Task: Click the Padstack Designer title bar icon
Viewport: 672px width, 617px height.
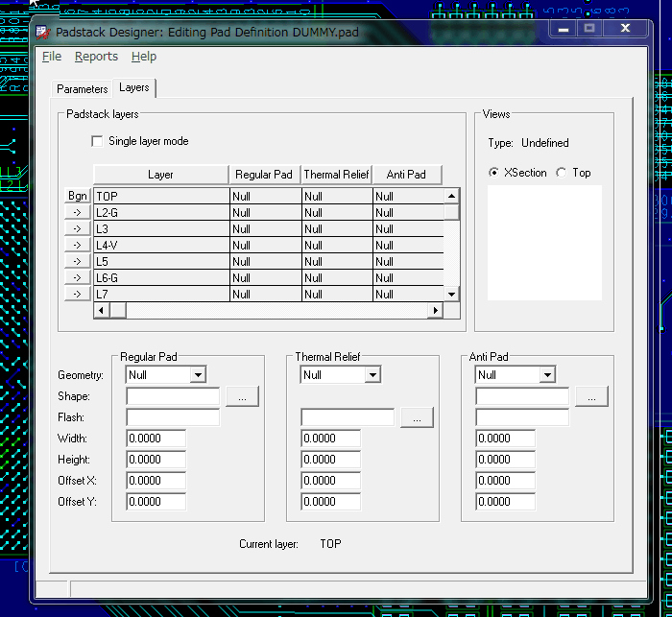Action: 43,32
